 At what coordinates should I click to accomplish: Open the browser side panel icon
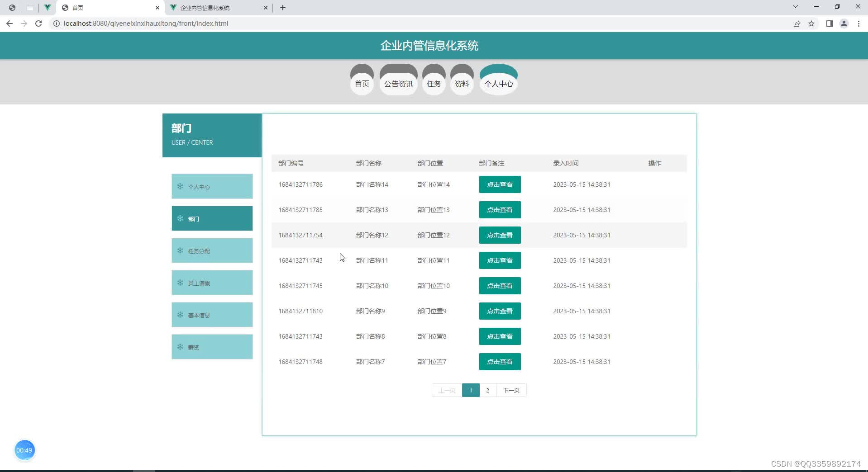(x=830, y=24)
